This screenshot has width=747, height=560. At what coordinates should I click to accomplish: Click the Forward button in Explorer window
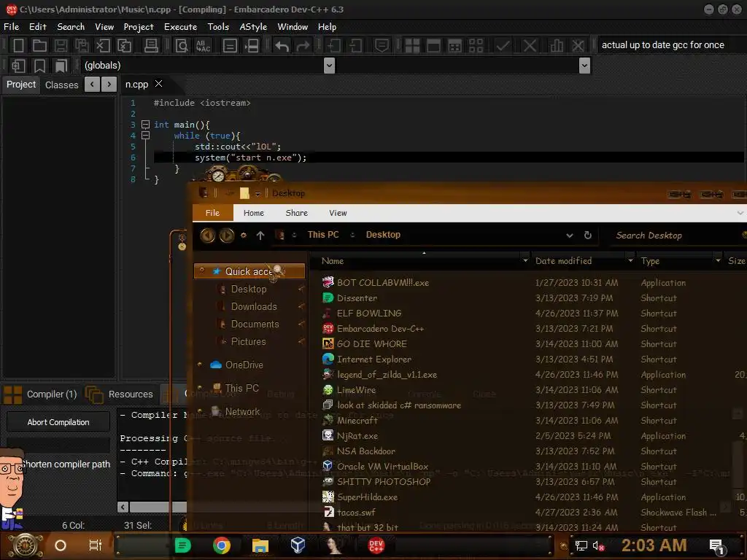[x=227, y=235]
